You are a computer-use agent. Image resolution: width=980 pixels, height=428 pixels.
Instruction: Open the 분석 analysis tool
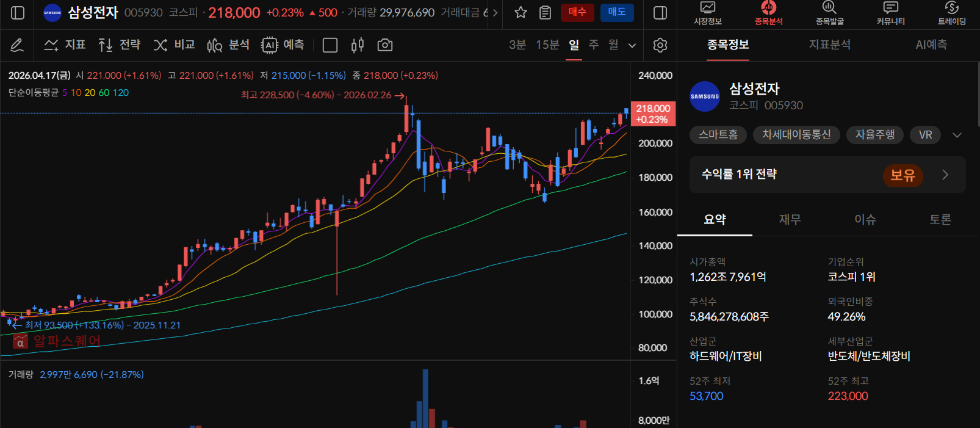(228, 45)
